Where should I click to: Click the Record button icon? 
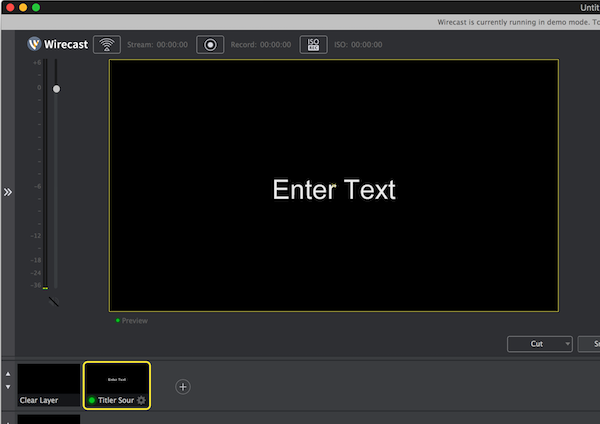click(x=210, y=44)
